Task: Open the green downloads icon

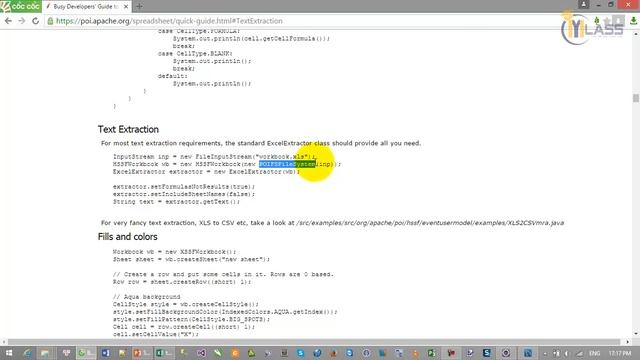Action: pyautogui.click(x=633, y=21)
